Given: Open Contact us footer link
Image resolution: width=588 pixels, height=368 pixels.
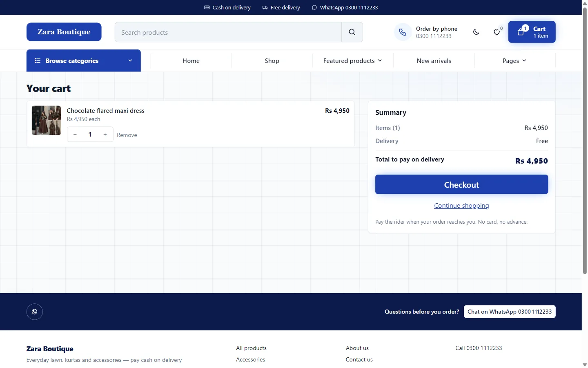Looking at the screenshot, I should tap(359, 359).
